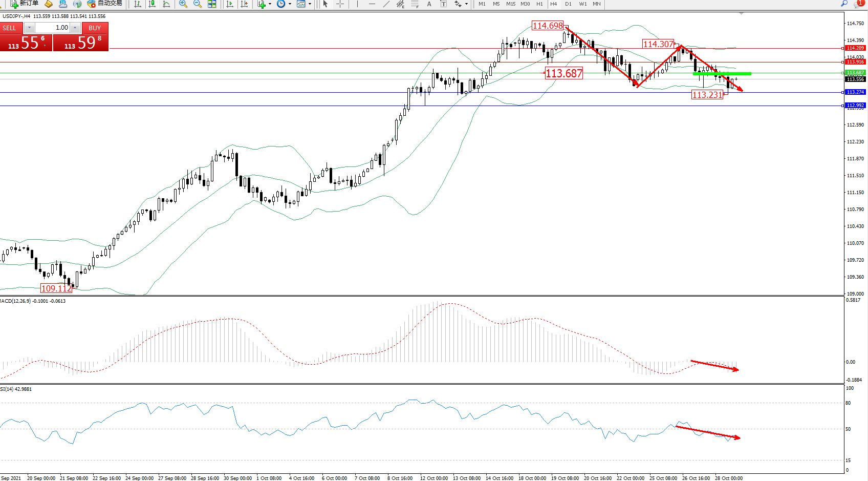Image resolution: width=868 pixels, height=481 pixels.
Task: Select the crosshair cursor tool
Action: (x=340, y=4)
